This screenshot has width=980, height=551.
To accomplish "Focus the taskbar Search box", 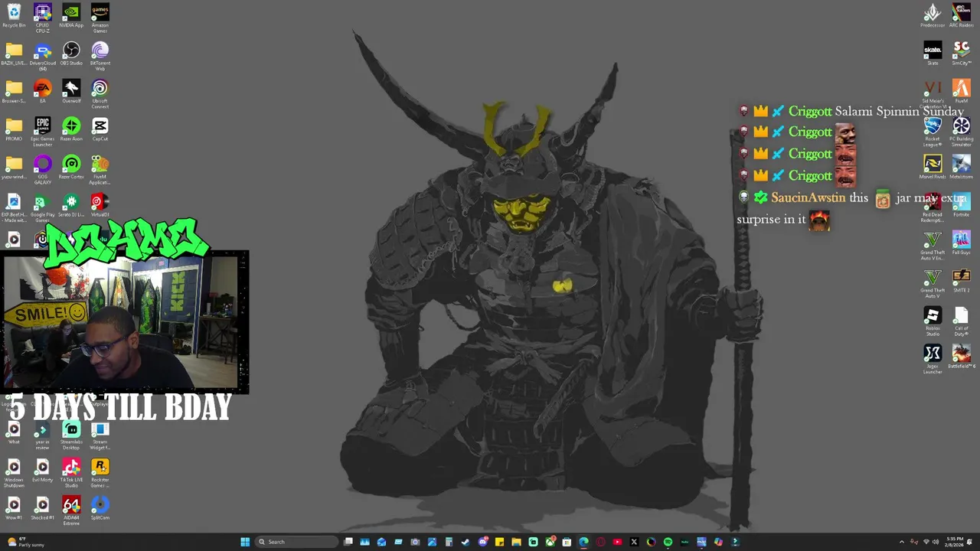I will pos(296,542).
